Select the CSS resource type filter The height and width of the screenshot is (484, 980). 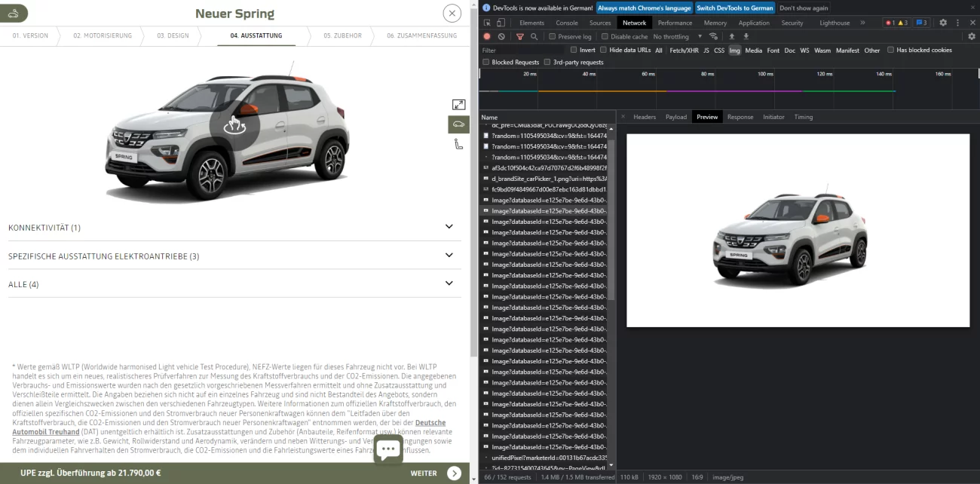point(719,51)
